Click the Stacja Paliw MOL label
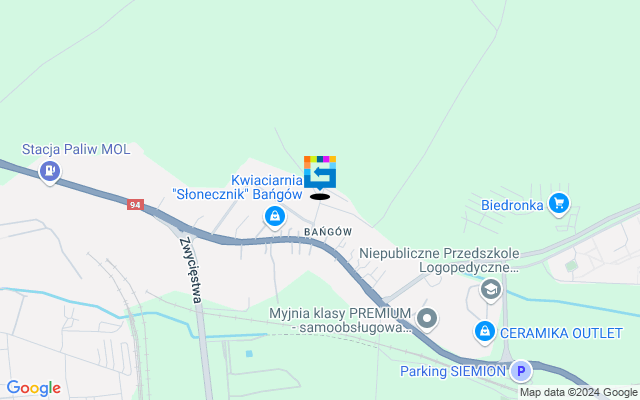Screen dimensions: 640x400 pos(76,149)
